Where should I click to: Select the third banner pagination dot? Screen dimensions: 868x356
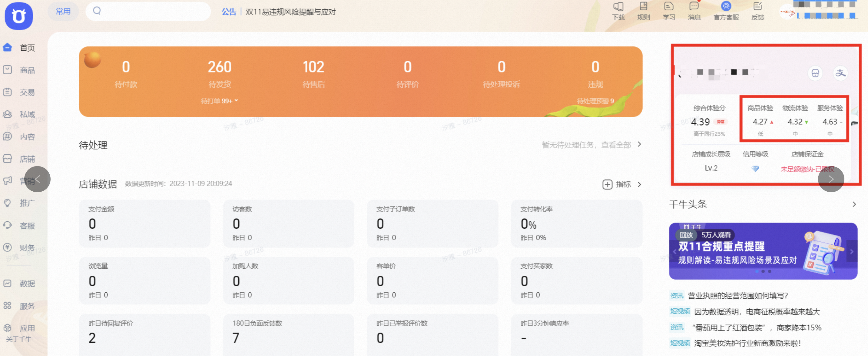pos(770,271)
